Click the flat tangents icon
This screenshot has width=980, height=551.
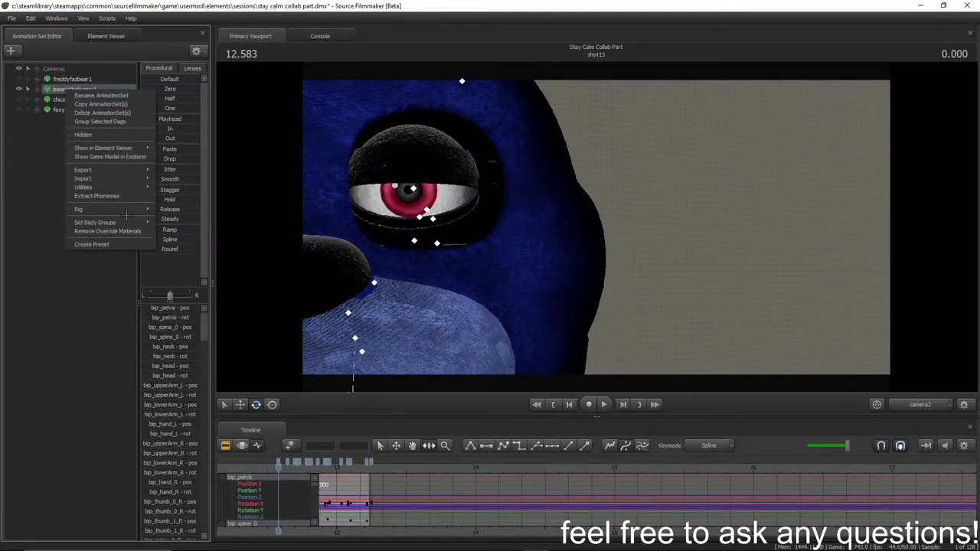[x=486, y=445]
